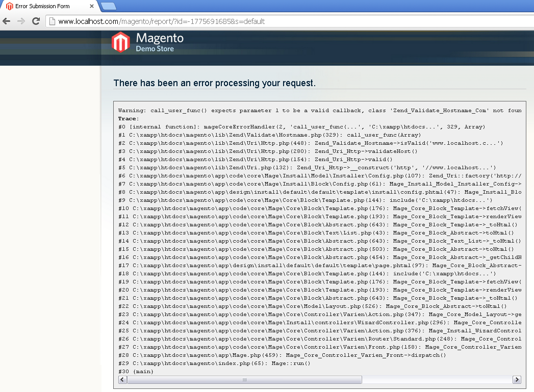Click the page reload icon
The width and height of the screenshot is (534, 392).
[35, 21]
